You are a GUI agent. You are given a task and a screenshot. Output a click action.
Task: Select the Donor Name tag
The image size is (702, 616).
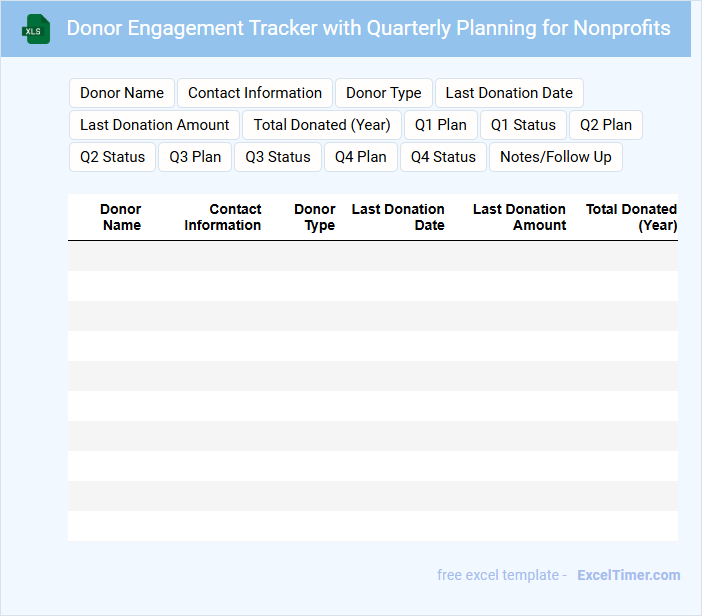coord(122,93)
